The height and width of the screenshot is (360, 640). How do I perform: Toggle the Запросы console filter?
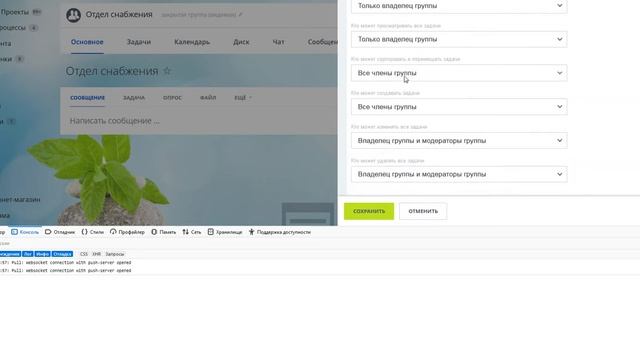[x=115, y=254]
